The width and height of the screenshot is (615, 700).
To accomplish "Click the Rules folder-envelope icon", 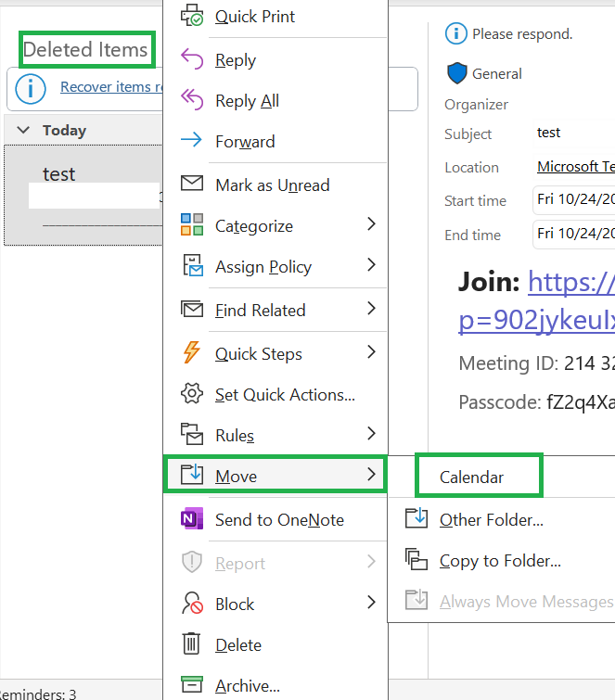I will pos(192,434).
